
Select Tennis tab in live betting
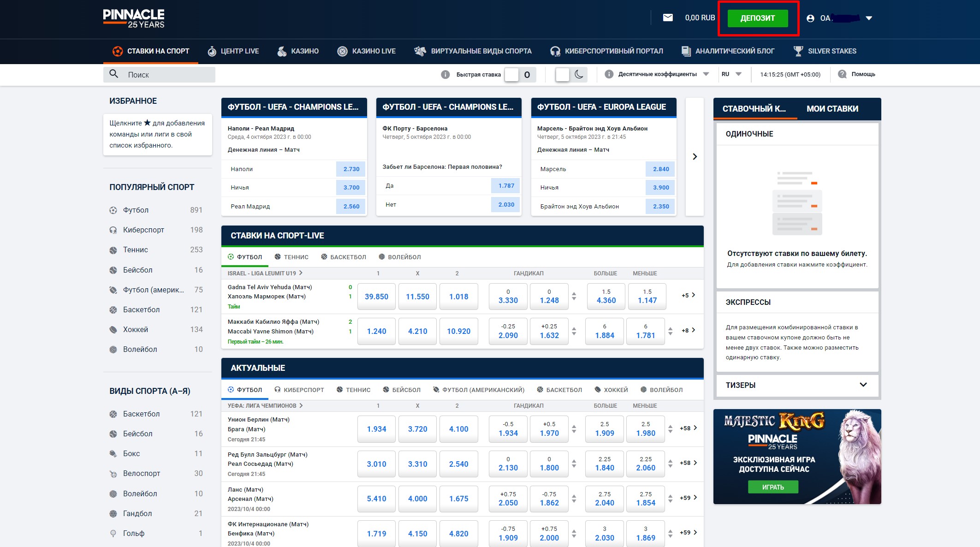click(291, 257)
